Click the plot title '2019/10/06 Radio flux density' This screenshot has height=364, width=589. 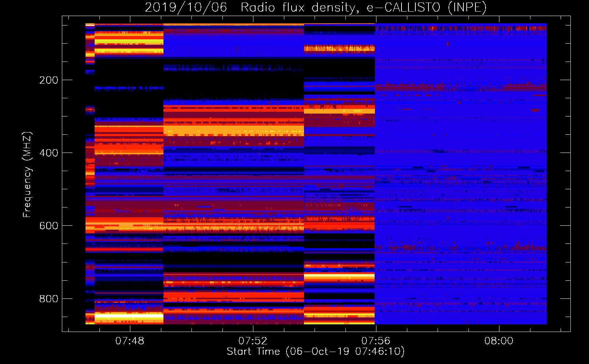pyautogui.click(x=316, y=8)
